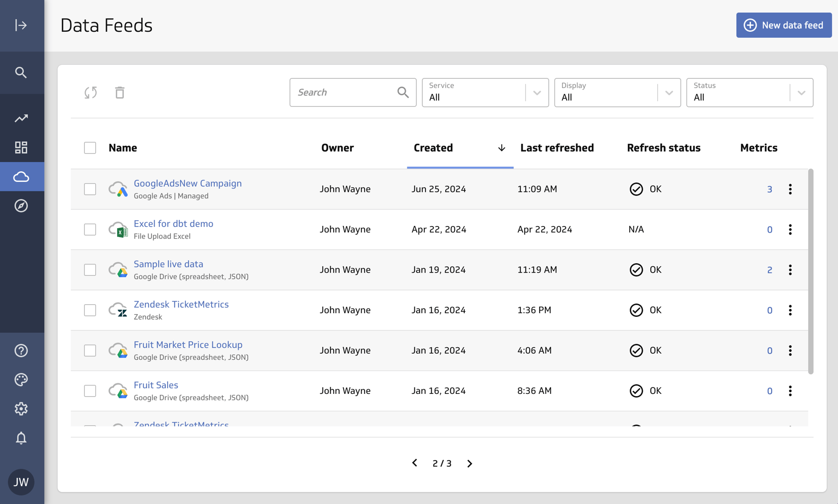Click the 2 / 3 page indicator
This screenshot has width=838, height=504.
(442, 463)
